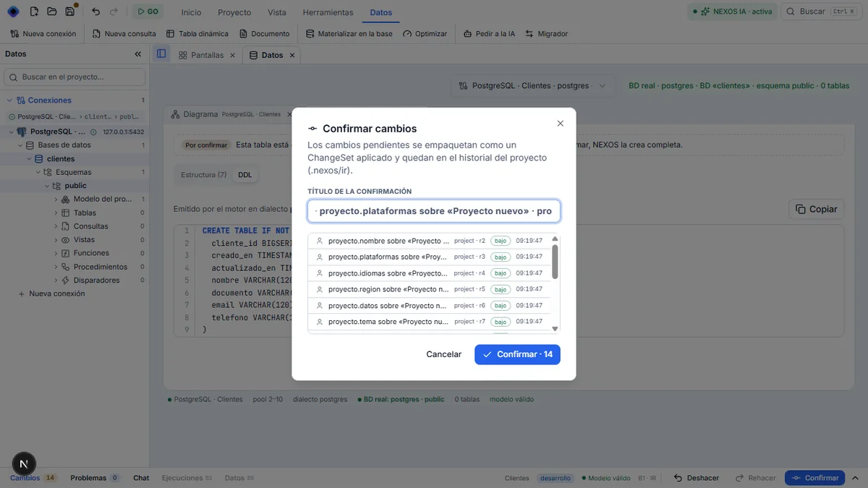Click the Documento toolbar item
Viewport: 868px width, 488px height.
[264, 34]
